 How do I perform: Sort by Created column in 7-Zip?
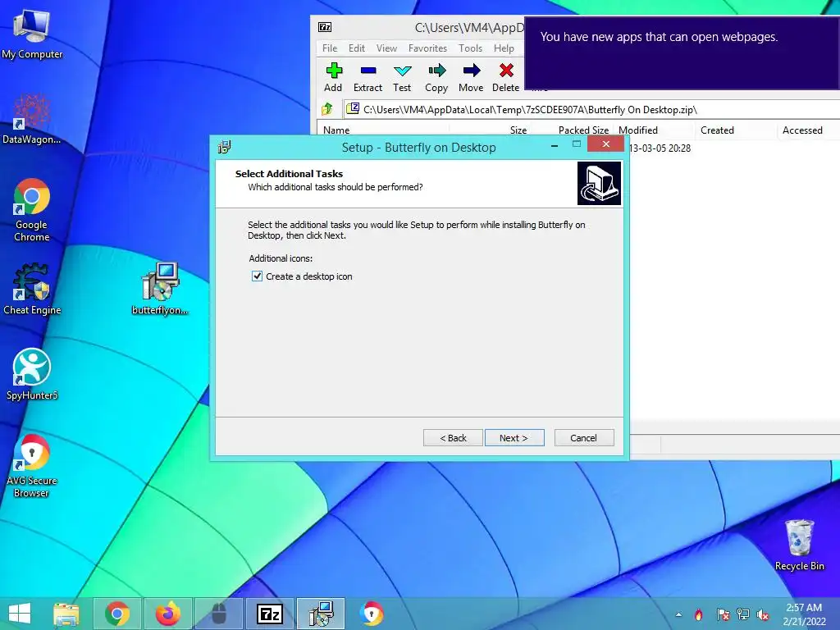pyautogui.click(x=717, y=130)
